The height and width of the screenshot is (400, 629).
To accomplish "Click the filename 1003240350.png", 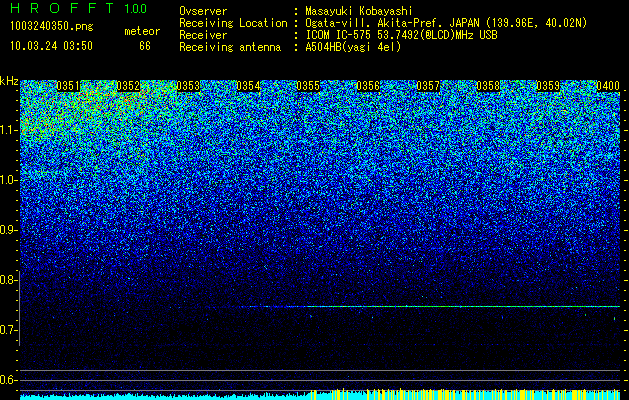I will tap(52, 27).
